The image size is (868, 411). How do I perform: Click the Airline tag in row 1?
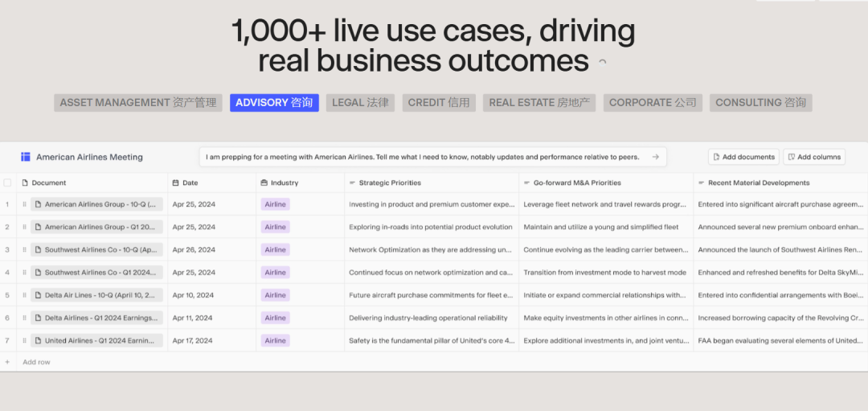coord(275,204)
